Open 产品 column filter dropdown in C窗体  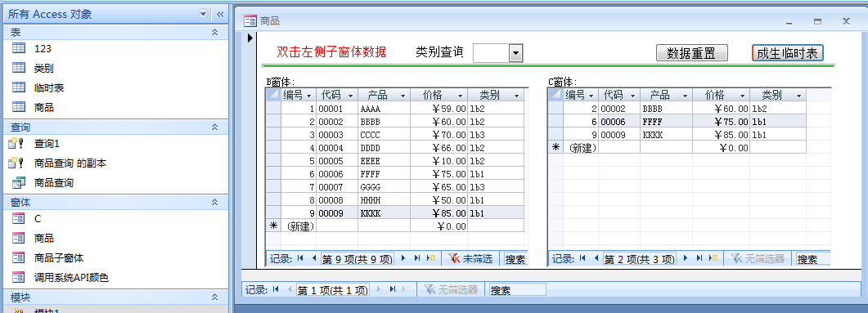click(x=686, y=95)
